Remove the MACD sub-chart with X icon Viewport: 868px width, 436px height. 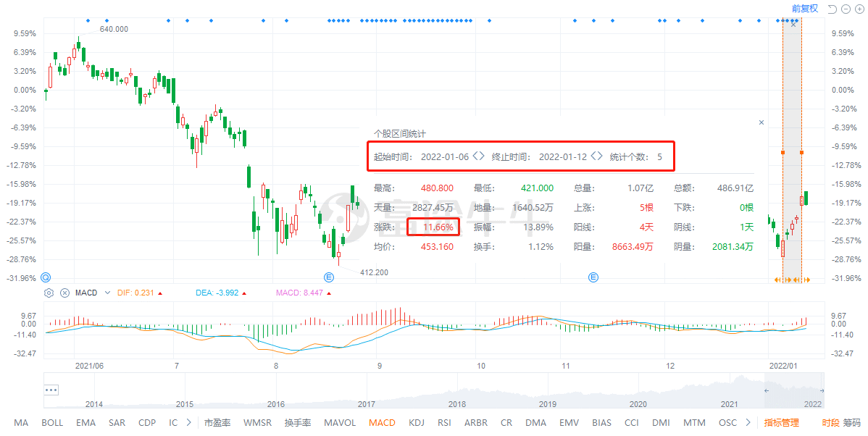click(64, 293)
